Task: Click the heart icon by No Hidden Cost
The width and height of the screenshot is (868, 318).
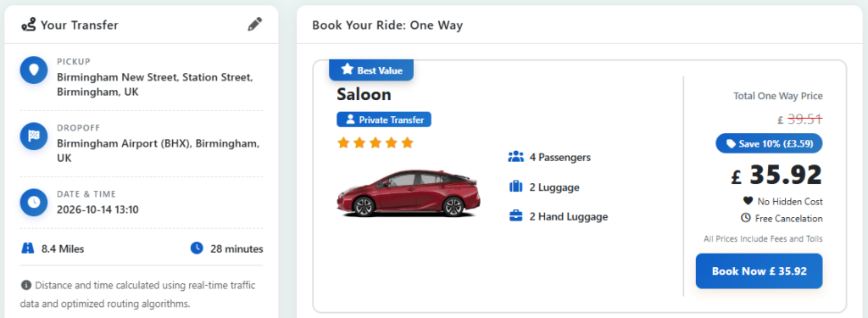Action: (748, 201)
